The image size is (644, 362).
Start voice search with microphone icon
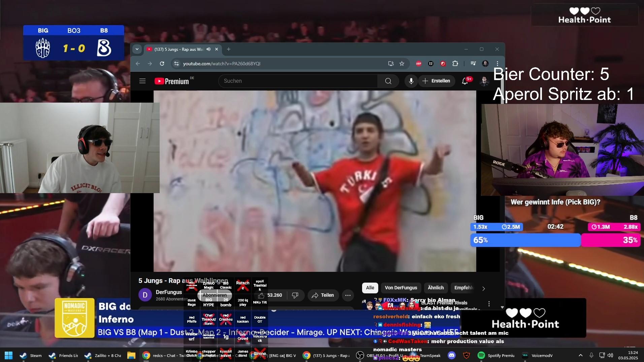[x=411, y=81]
